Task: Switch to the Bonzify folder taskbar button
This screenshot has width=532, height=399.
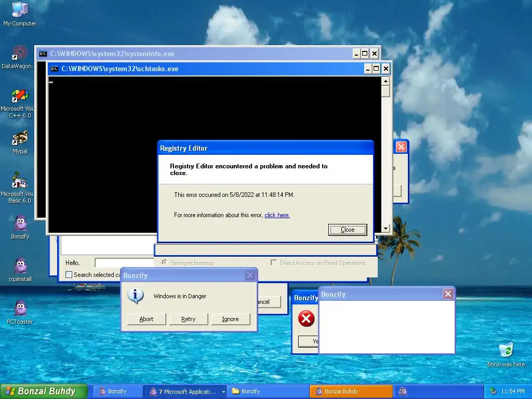Action: coord(268,391)
